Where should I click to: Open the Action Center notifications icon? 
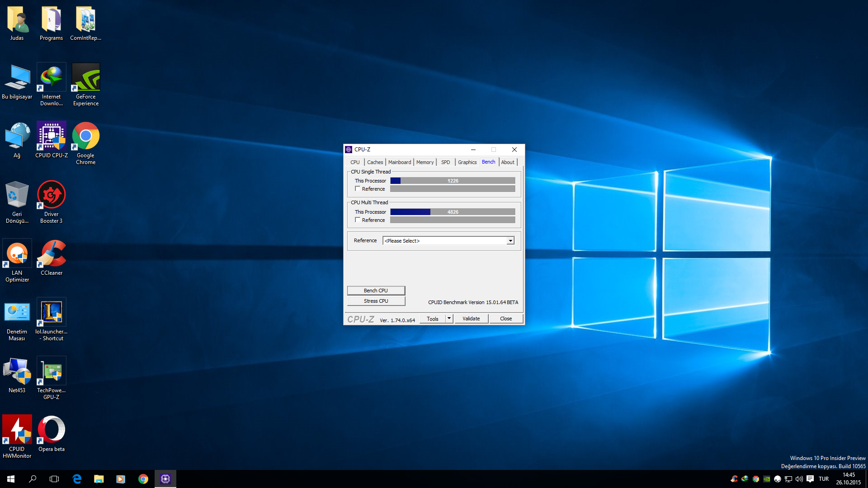point(810,479)
